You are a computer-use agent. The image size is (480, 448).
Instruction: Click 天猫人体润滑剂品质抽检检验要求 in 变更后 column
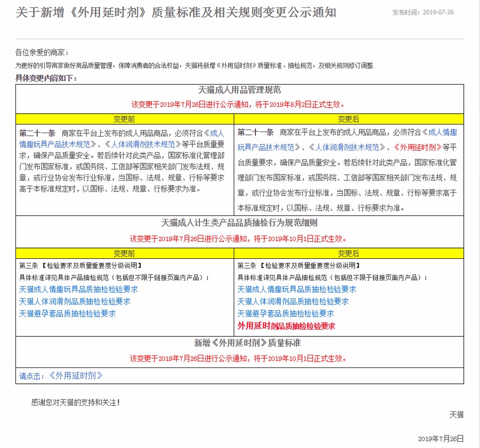293,301
